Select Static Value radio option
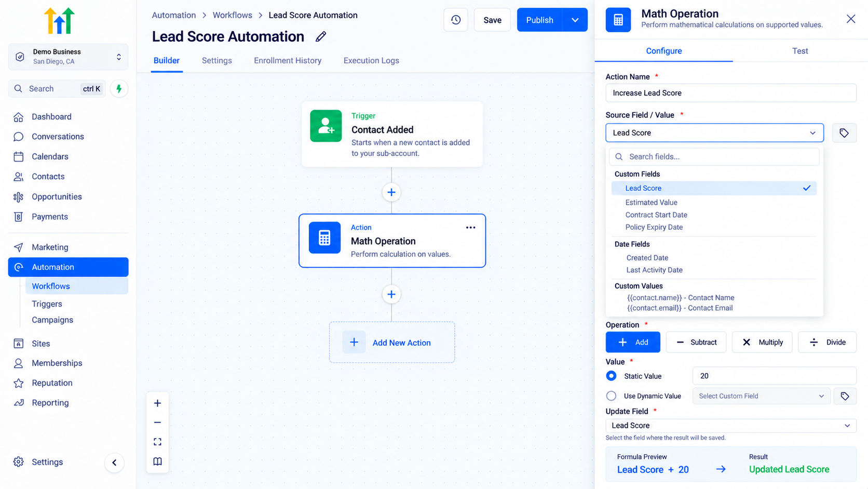The image size is (868, 489). (x=612, y=376)
